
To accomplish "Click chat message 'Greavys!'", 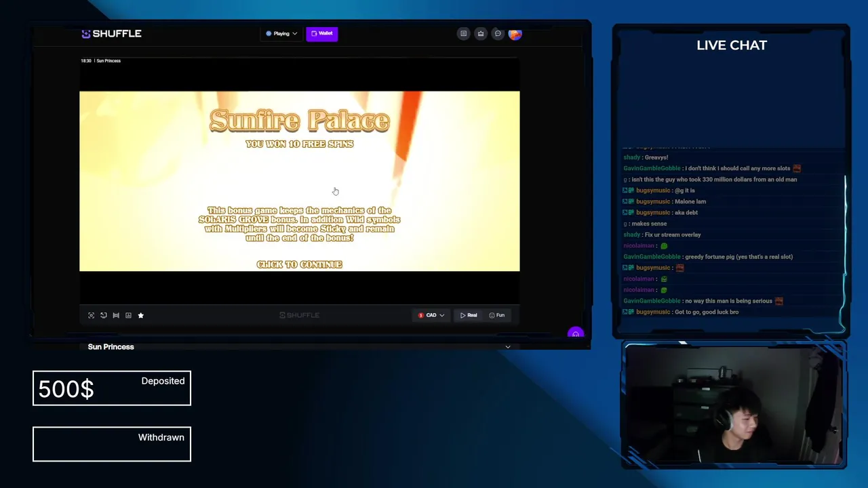I will click(x=656, y=157).
